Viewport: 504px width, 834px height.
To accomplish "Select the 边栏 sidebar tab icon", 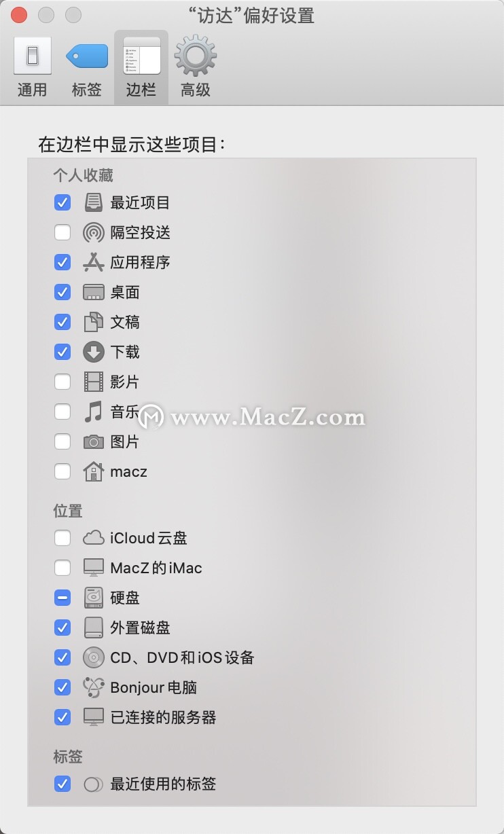I will pos(141,56).
